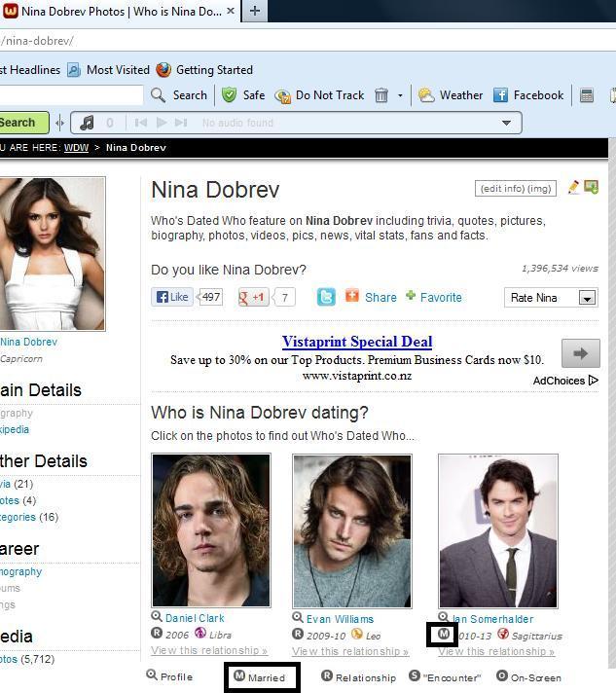Open the Vistaprint Special Deal ad link

click(357, 342)
